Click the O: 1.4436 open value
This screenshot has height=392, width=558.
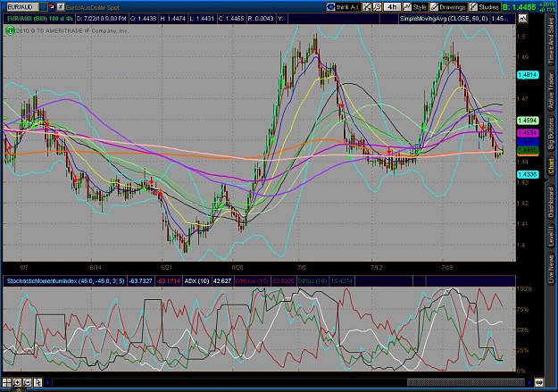pyautogui.click(x=143, y=18)
